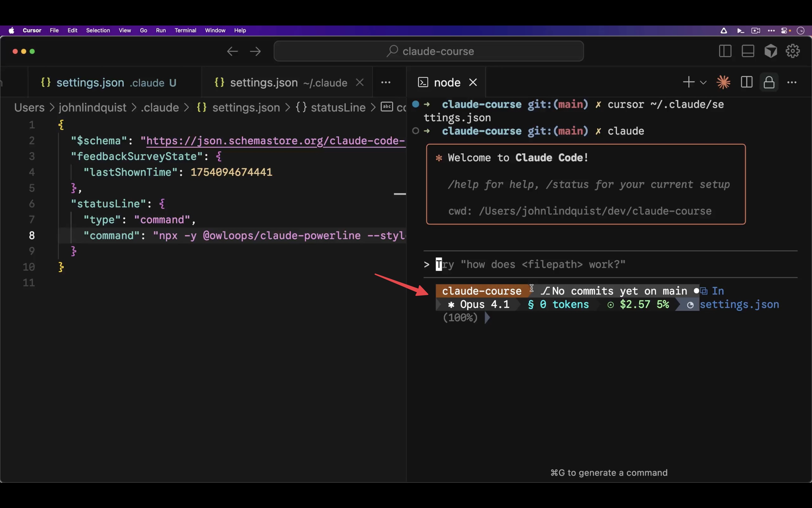Open the delta triangle menu bar icon
This screenshot has width=812, height=508.
coord(724,31)
